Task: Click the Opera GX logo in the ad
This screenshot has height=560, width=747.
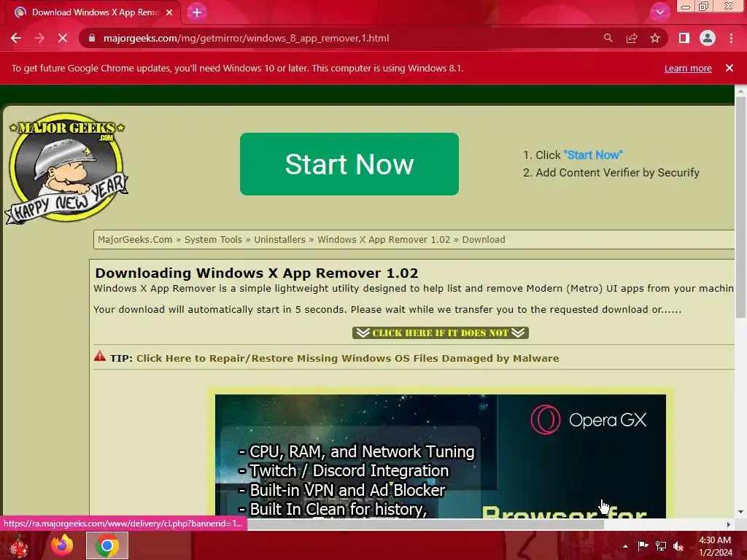Action: pos(589,419)
